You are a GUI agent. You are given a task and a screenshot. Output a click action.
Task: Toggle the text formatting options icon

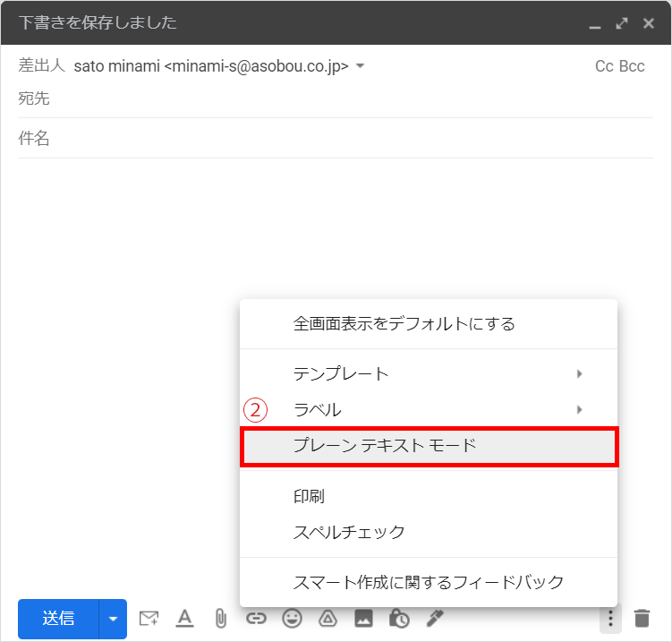pyautogui.click(x=184, y=619)
